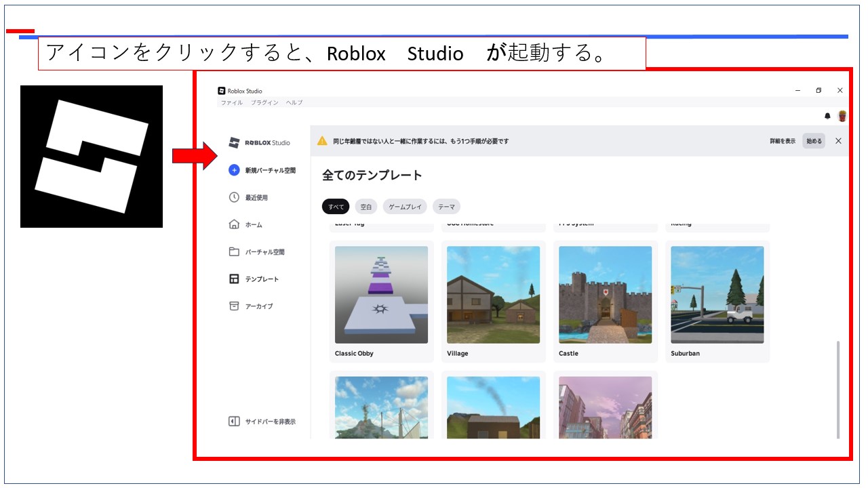Open the バーチャル空間 section
The width and height of the screenshot is (868, 488).
pyautogui.click(x=257, y=251)
